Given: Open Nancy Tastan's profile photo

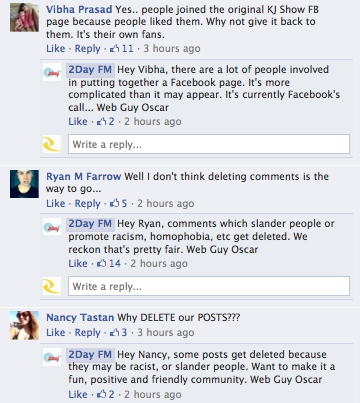Looking at the screenshot, I should tap(24, 325).
